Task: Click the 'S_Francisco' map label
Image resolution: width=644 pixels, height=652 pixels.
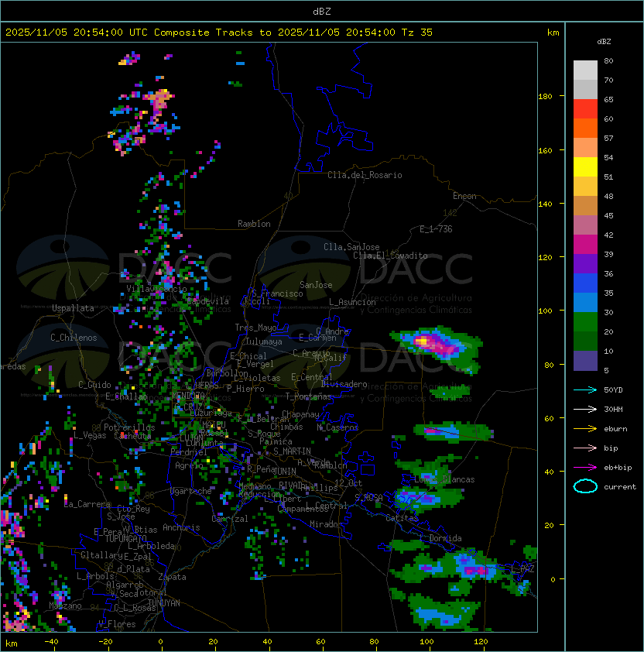Action: 277,293
